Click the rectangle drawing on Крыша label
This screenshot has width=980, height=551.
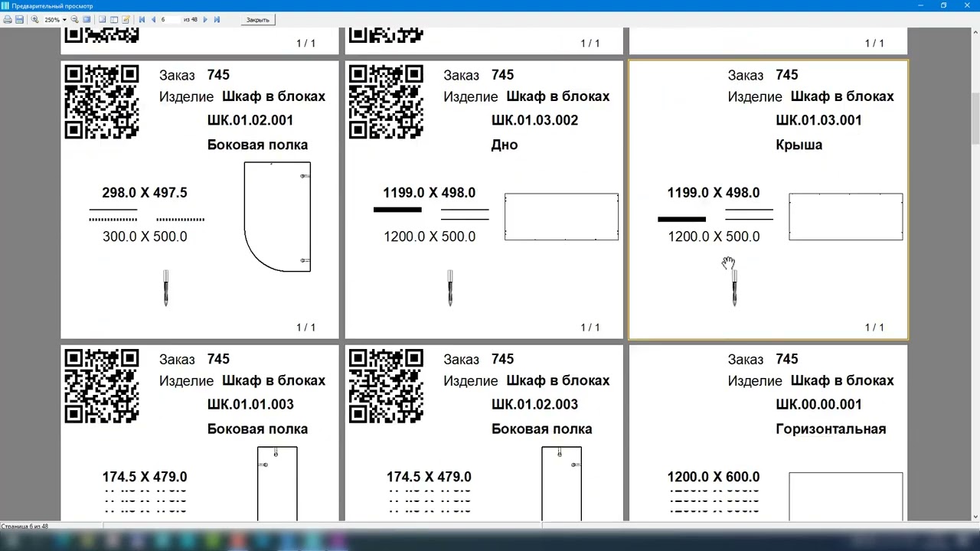[845, 217]
